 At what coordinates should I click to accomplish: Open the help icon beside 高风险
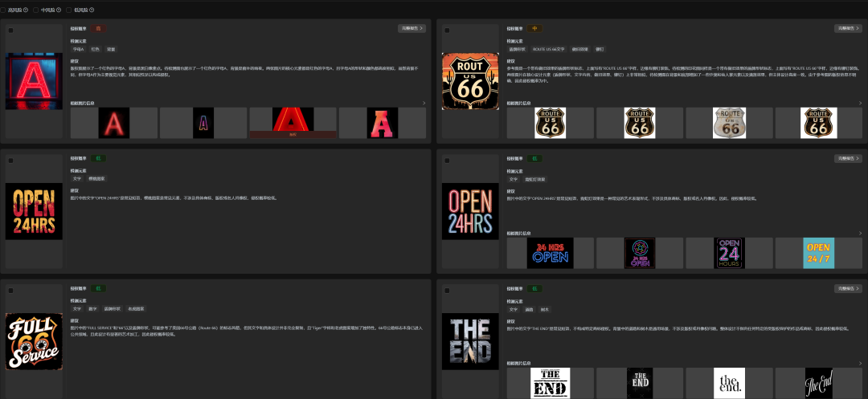coord(26,10)
